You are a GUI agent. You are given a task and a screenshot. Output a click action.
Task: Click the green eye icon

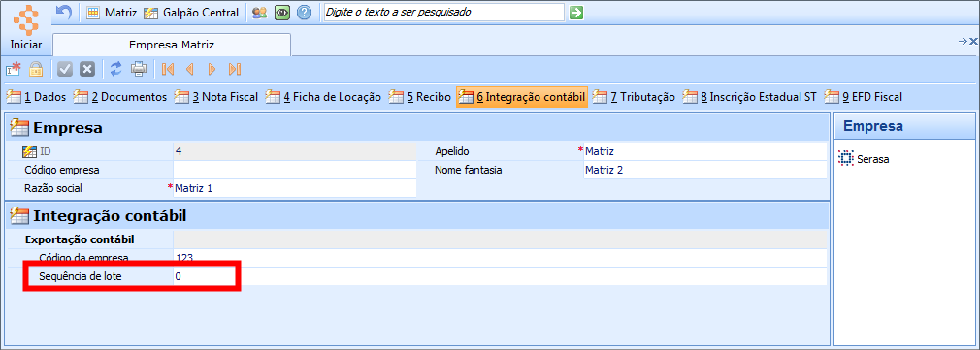282,13
